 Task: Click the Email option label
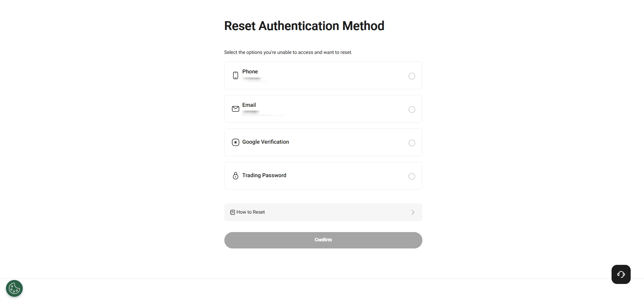pos(249,105)
